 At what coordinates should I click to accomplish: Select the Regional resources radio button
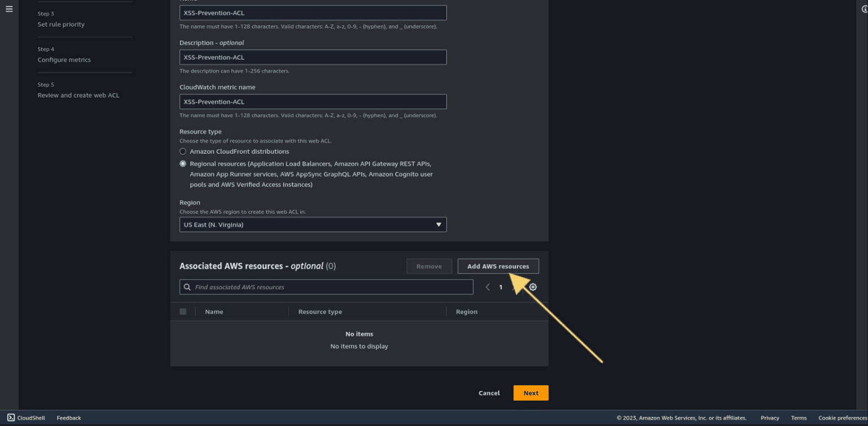pyautogui.click(x=183, y=163)
